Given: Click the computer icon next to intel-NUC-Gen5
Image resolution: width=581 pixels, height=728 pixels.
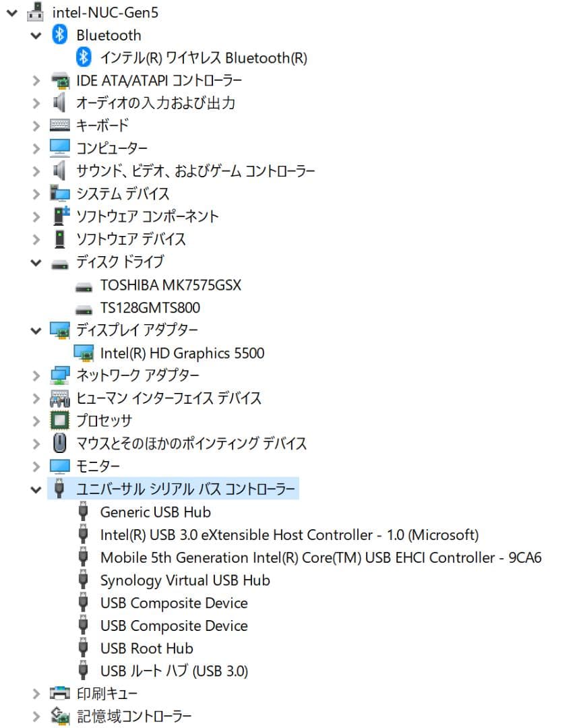Looking at the screenshot, I should click(35, 11).
